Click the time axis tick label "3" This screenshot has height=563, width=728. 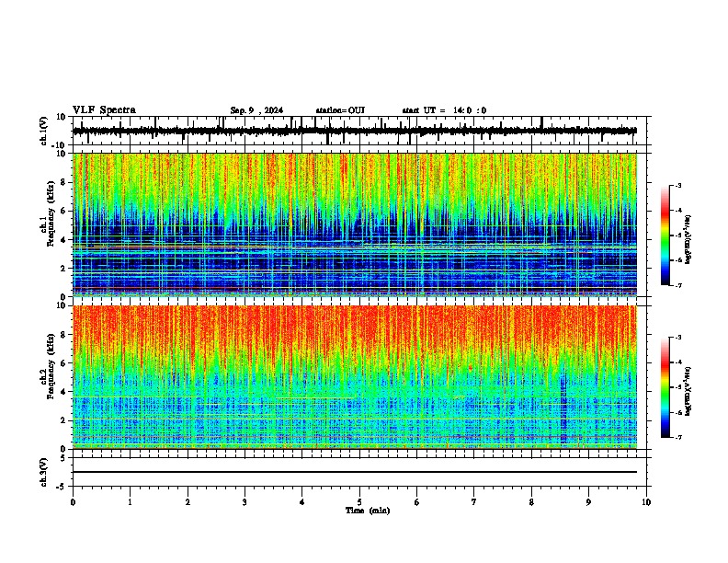245,502
